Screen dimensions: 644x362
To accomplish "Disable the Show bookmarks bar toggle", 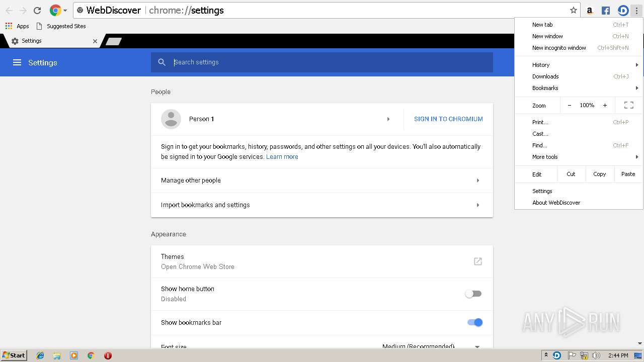I will (475, 322).
